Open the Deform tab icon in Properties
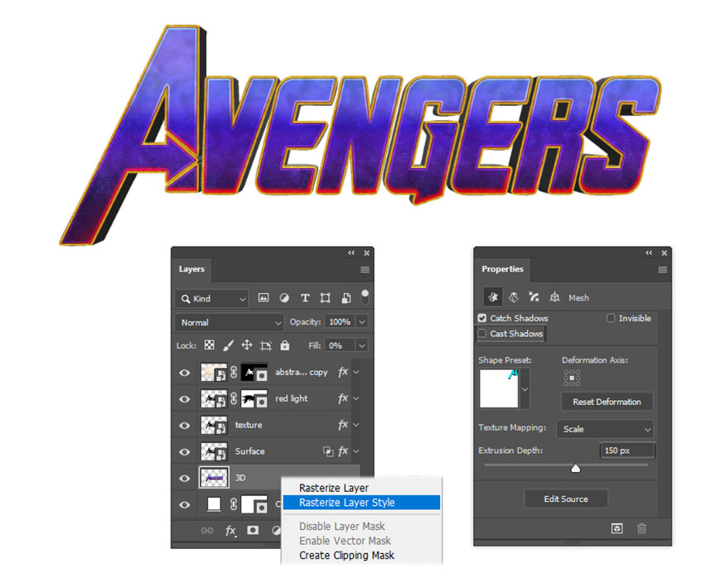Image resolution: width=725 pixels, height=588 pixels. 513,297
